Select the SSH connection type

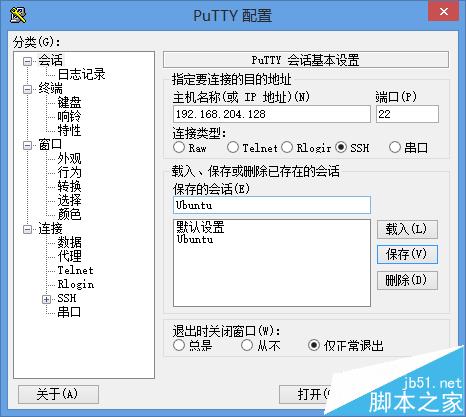[x=341, y=147]
